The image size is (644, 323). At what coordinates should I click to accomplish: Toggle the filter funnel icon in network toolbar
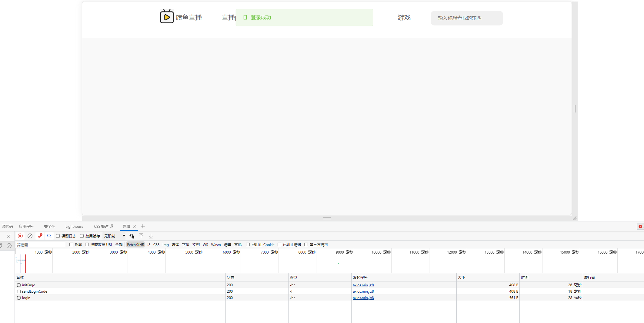[40, 236]
